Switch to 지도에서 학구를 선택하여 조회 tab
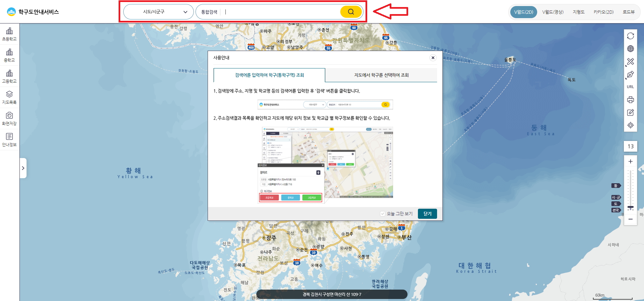 tap(381, 75)
